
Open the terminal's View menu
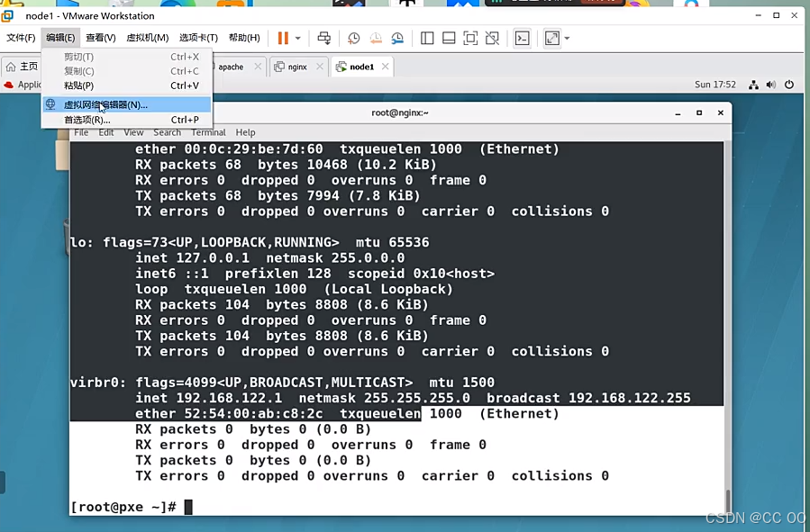(133, 132)
